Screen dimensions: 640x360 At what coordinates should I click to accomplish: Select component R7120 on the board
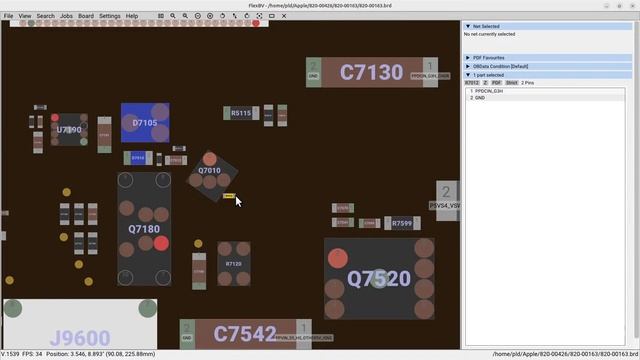[233, 264]
